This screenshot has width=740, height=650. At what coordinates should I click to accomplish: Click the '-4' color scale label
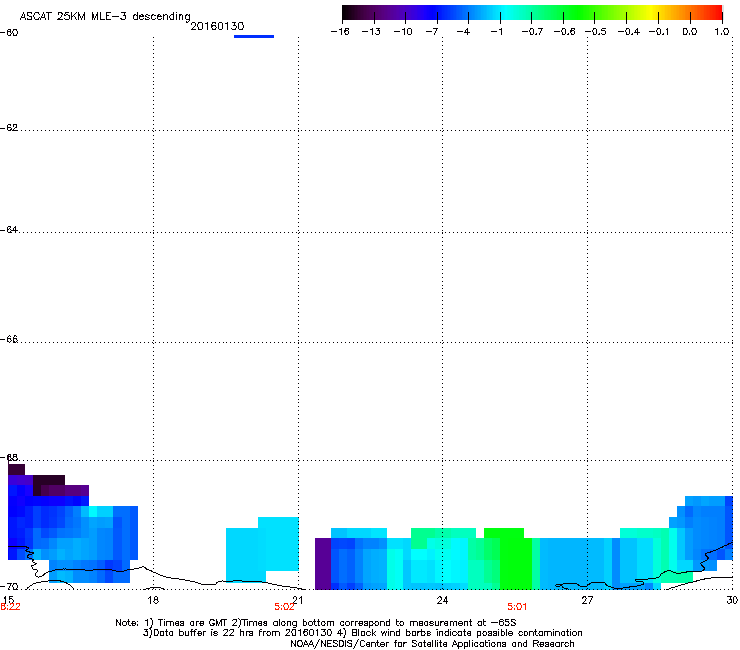(463, 32)
